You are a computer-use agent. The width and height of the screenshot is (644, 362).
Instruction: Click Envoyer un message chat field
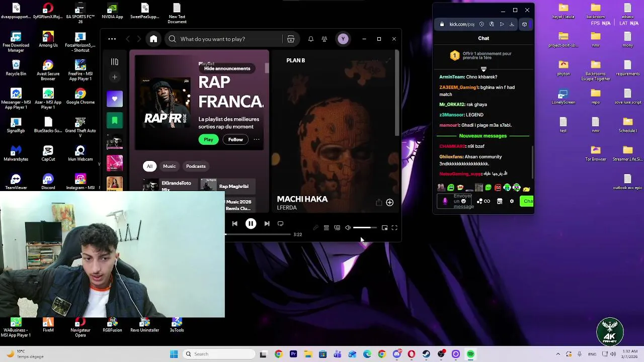point(463,201)
